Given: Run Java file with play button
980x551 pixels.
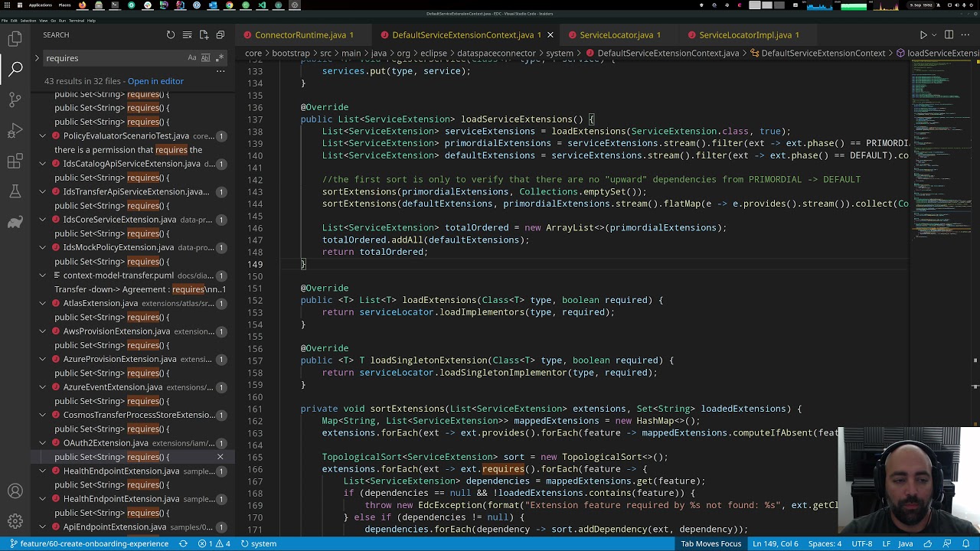Looking at the screenshot, I should 923,35.
